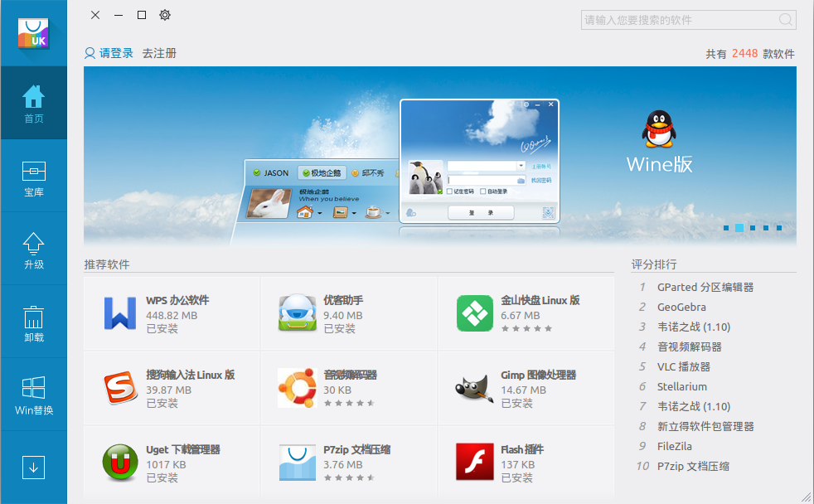The image size is (814, 504).
Task: Click the 请登录 login link
Action: pos(109,53)
